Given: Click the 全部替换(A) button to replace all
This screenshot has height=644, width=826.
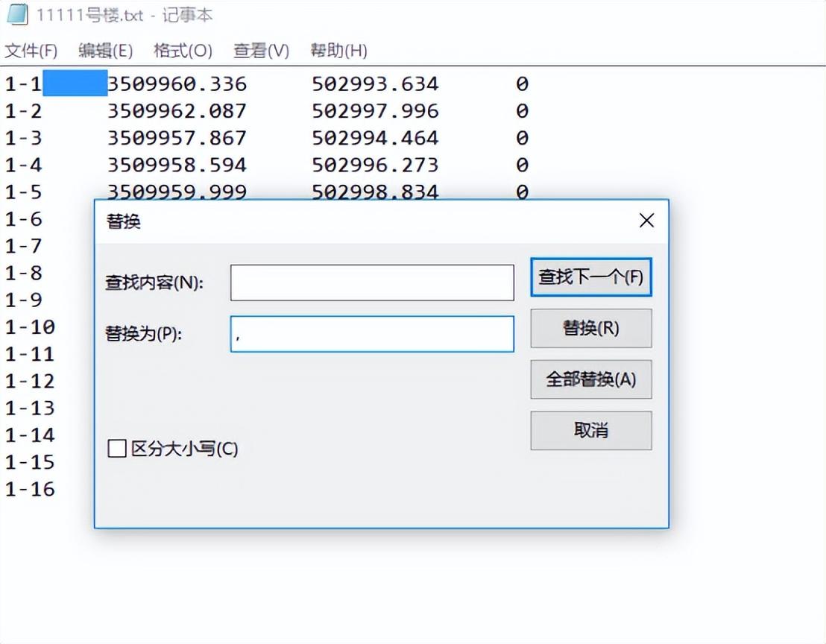Looking at the screenshot, I should 590,379.
